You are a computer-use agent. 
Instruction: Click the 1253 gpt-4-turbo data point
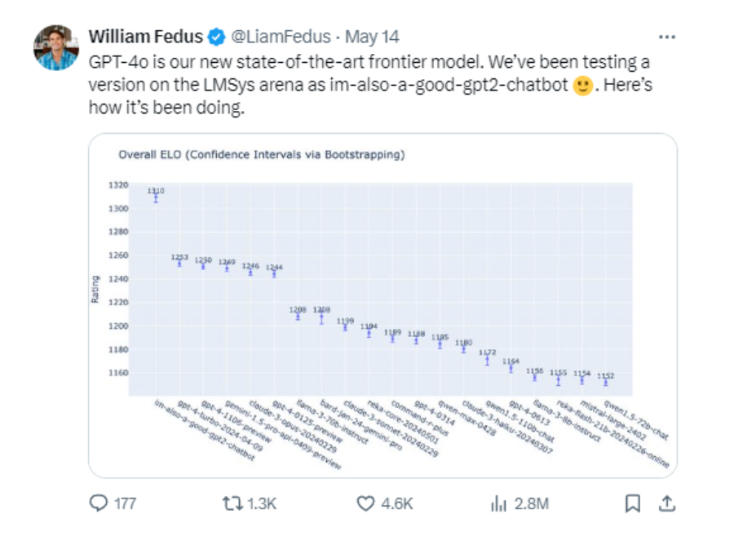pyautogui.click(x=179, y=263)
